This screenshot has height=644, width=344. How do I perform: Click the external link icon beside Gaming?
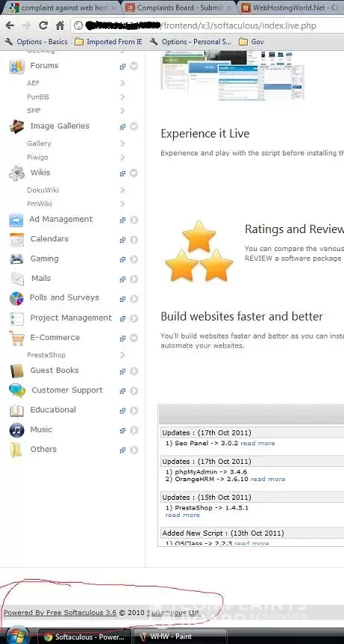pos(122,259)
